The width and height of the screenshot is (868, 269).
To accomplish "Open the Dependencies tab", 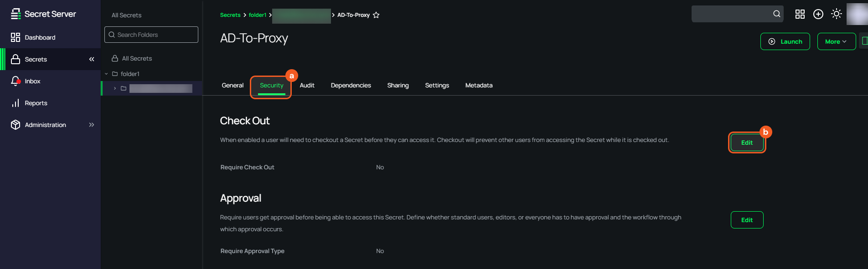I will (351, 85).
